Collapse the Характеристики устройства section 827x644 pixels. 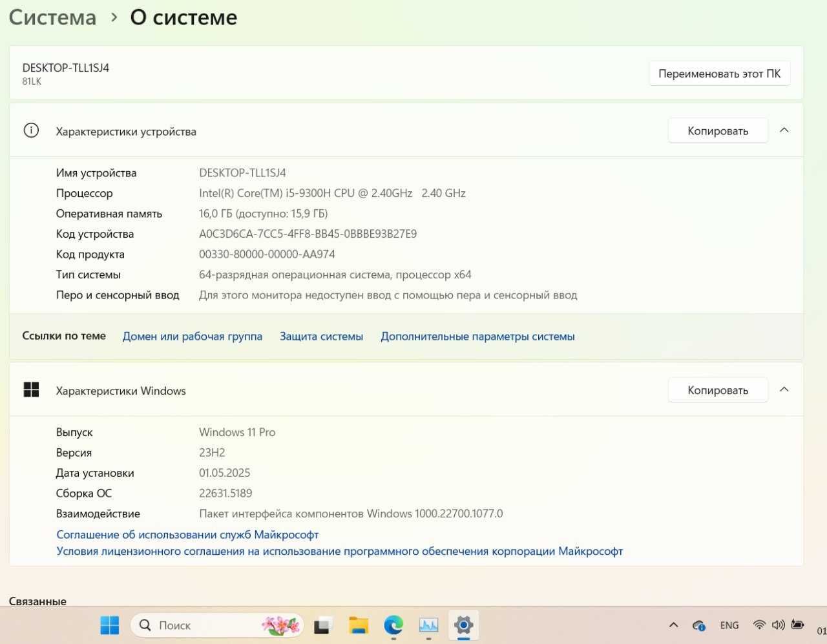(x=784, y=130)
